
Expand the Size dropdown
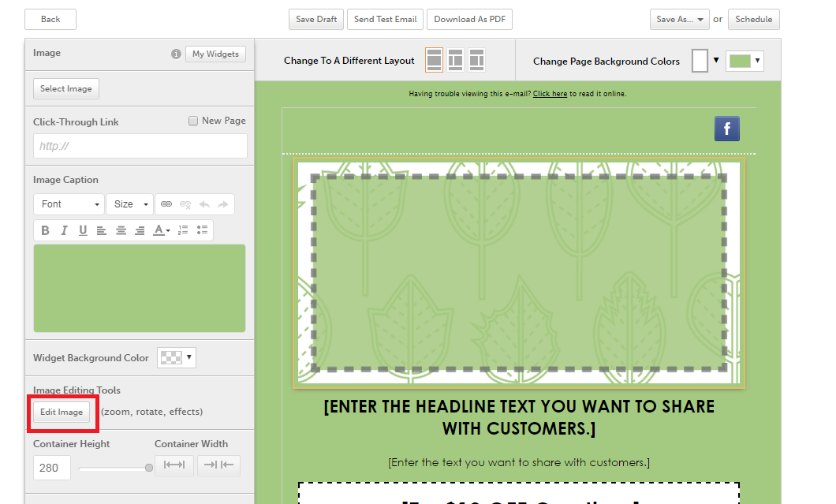click(x=130, y=204)
